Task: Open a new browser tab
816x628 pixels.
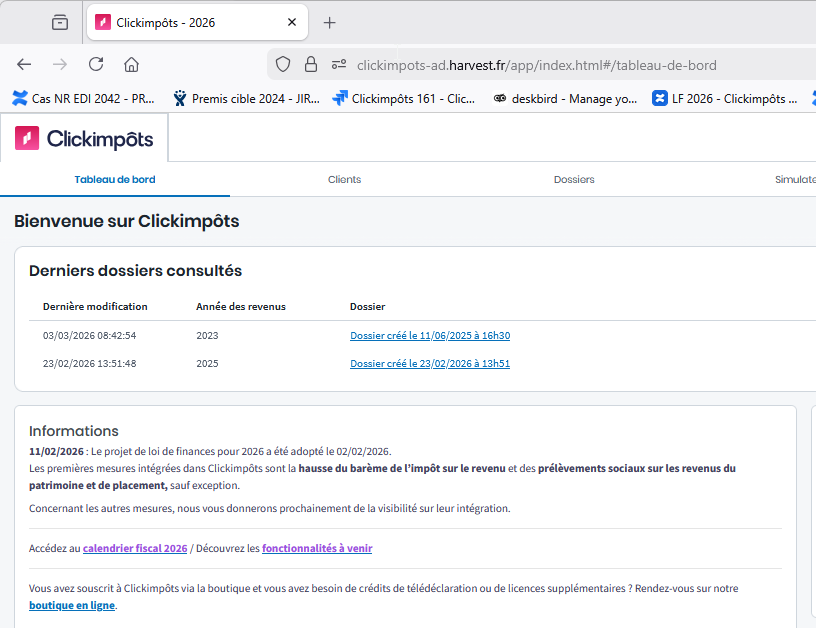Action: (x=330, y=22)
